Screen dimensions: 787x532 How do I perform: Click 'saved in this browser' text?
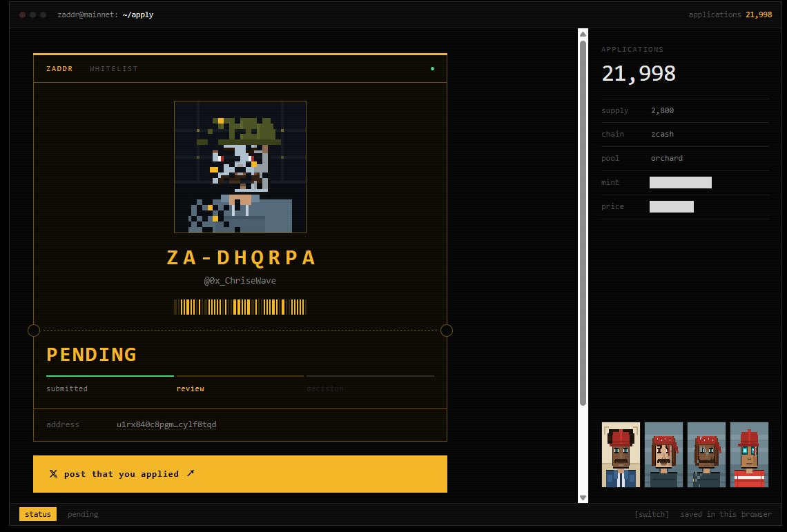[726, 514]
